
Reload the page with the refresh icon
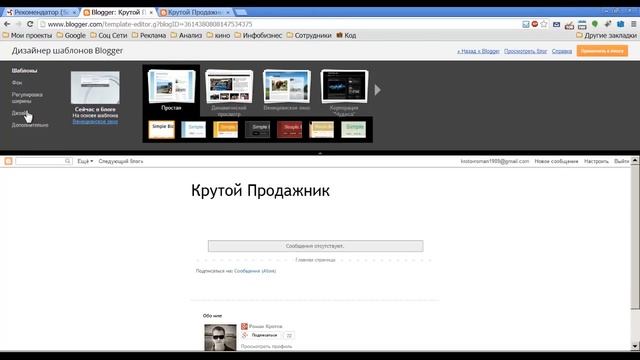tap(30, 24)
